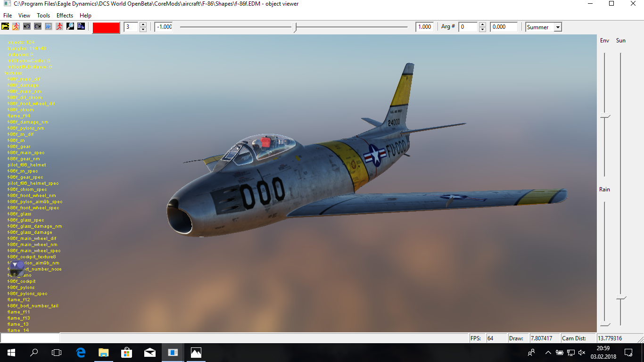The image size is (644, 362).
Task: Click the 1.000 maximum value field
Action: (424, 27)
